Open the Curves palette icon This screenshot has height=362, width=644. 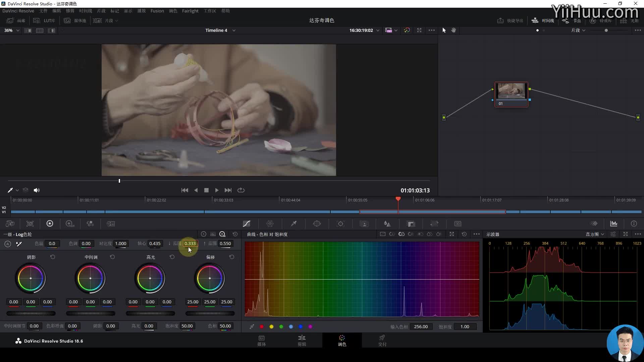[247, 224]
